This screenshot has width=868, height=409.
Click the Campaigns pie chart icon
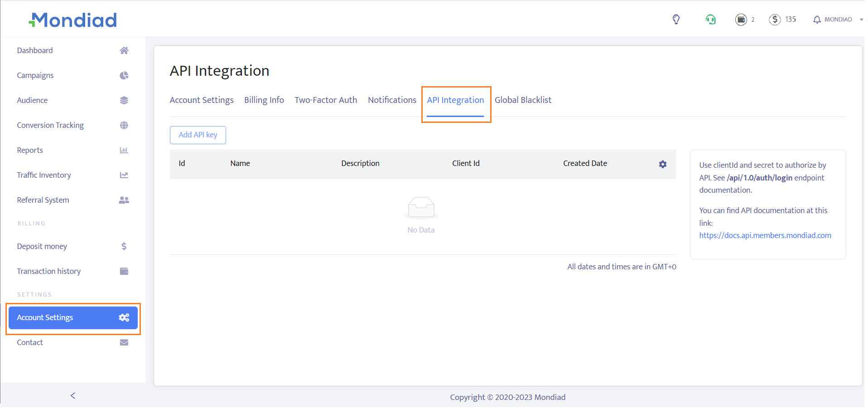[x=124, y=75]
